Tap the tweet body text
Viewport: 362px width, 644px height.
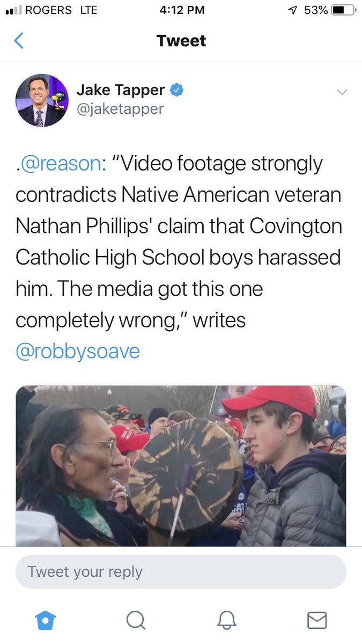pos(179,257)
